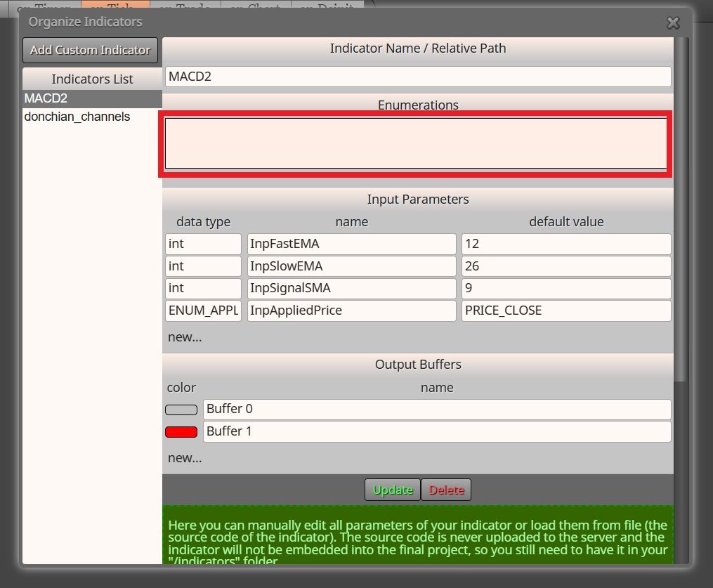Open red color swatch for Buffer 1
This screenshot has height=588, width=713.
tap(181, 432)
